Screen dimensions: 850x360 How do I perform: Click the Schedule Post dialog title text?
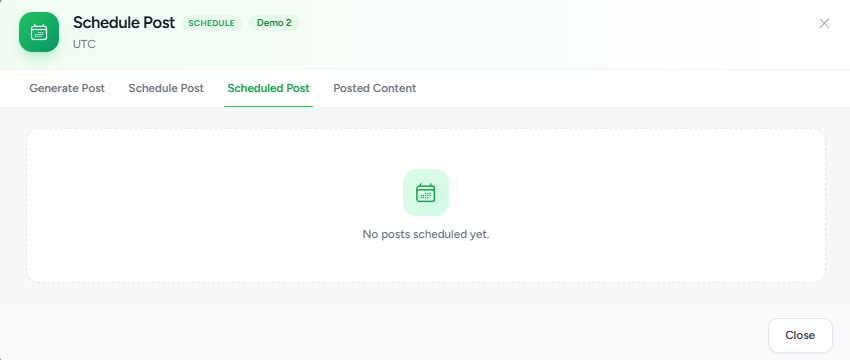[x=124, y=23]
